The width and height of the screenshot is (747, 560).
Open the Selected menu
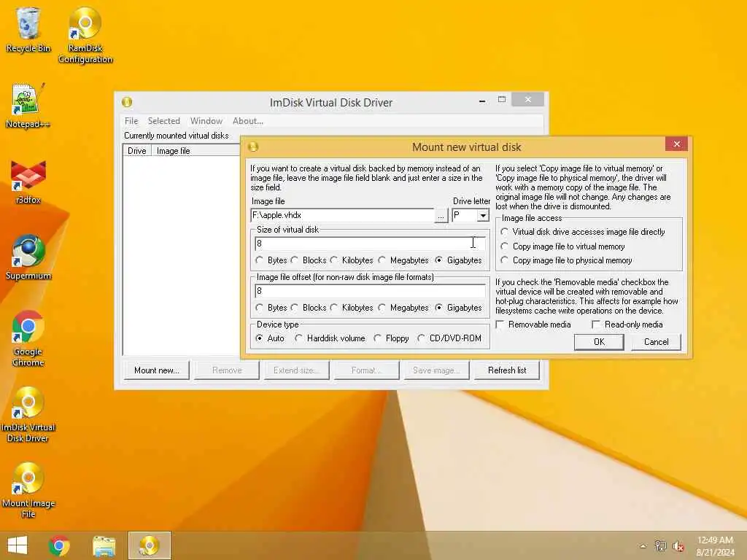(164, 121)
